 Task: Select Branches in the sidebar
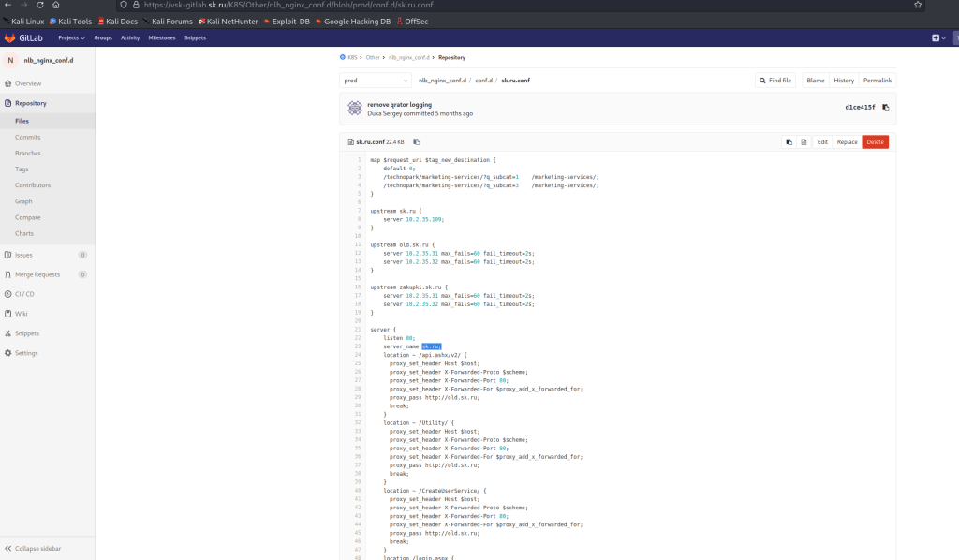(x=27, y=153)
